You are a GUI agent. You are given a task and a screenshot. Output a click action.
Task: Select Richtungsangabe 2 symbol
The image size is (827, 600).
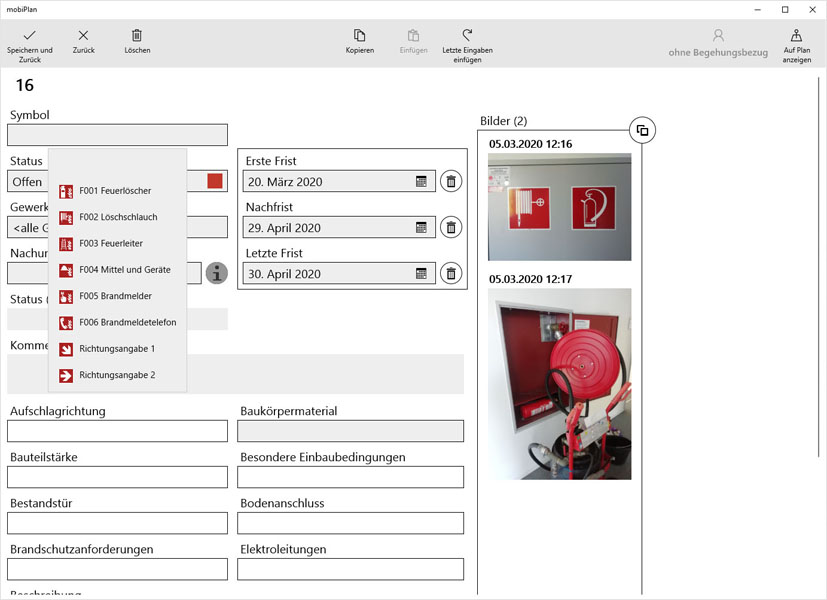117,375
